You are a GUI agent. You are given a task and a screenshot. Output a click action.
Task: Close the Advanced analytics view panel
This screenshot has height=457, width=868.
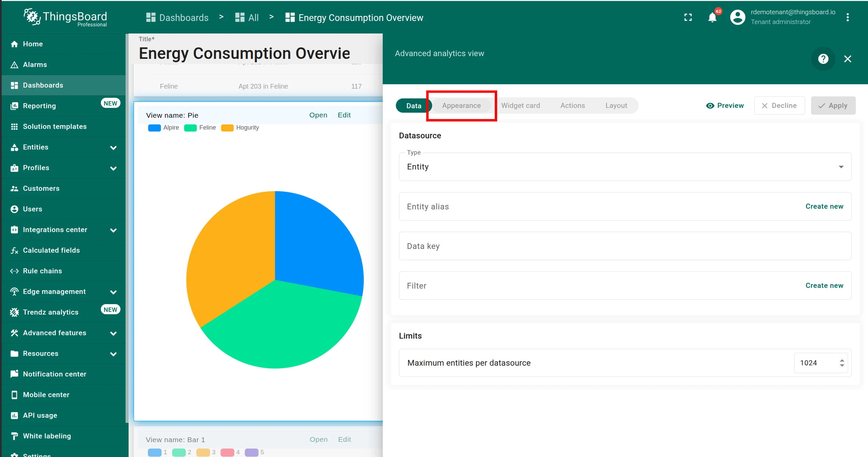848,59
